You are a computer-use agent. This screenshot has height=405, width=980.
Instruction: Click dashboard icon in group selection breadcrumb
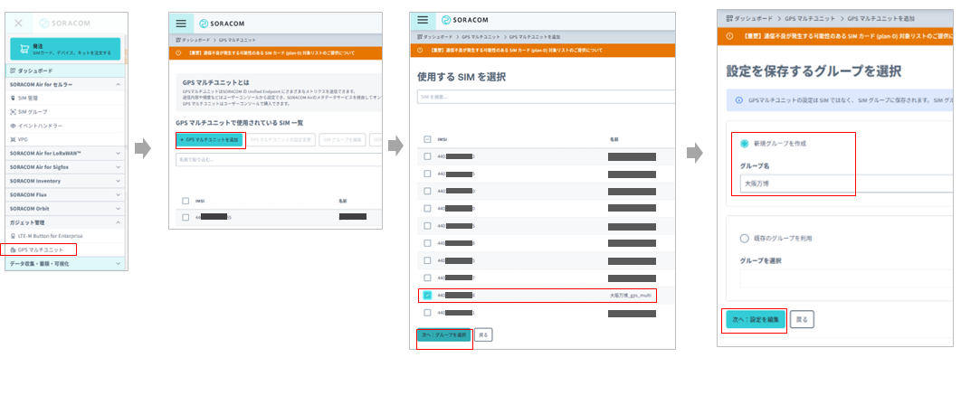point(729,19)
